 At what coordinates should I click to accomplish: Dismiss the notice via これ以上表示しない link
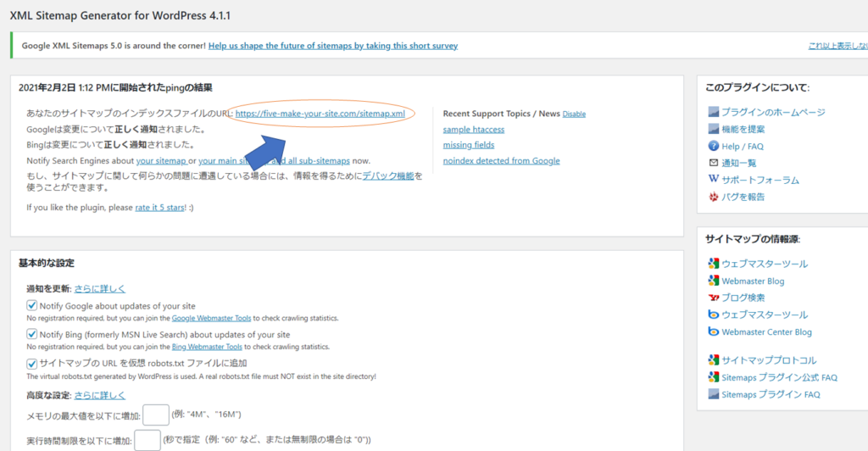pos(837,46)
